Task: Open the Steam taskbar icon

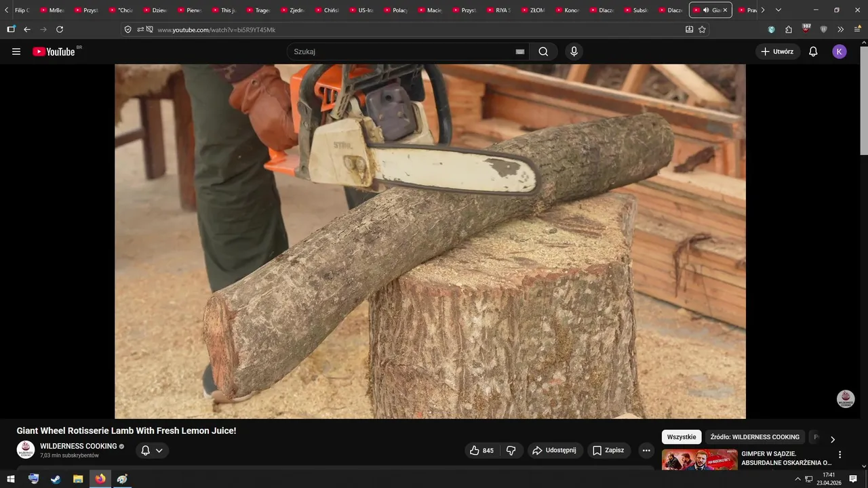Action: pyautogui.click(x=56, y=479)
